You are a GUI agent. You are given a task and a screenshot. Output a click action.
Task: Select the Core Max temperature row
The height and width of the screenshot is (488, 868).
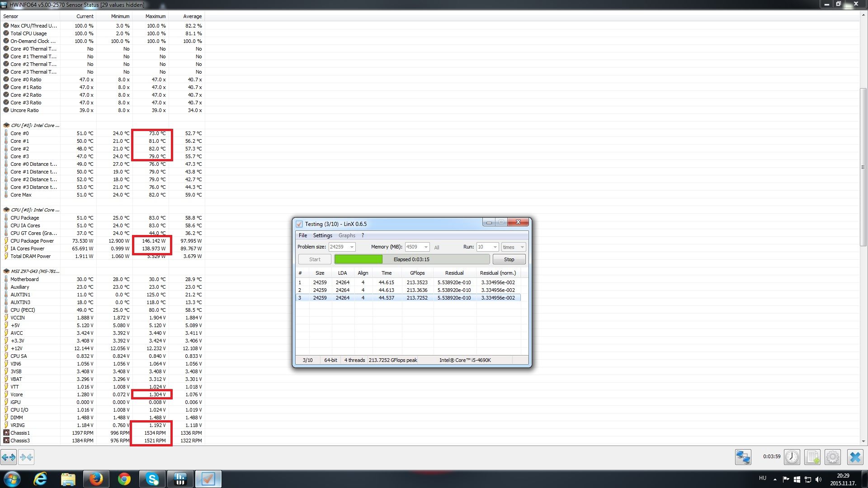(103, 195)
